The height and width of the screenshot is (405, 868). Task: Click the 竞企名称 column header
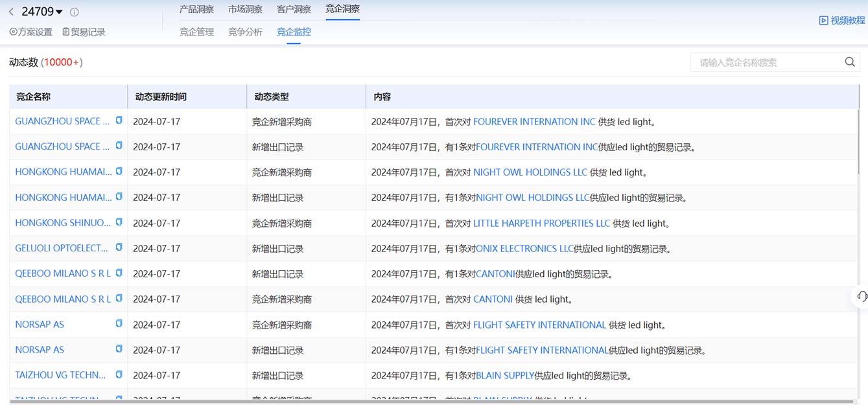[33, 97]
